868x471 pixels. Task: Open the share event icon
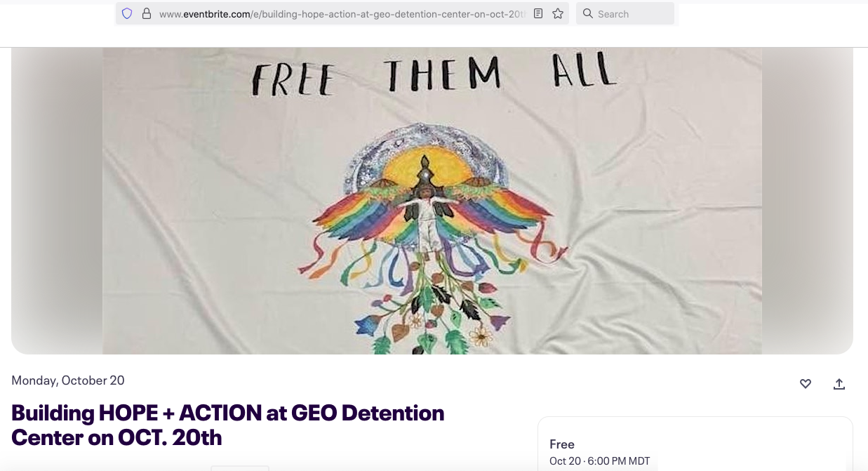(x=839, y=384)
